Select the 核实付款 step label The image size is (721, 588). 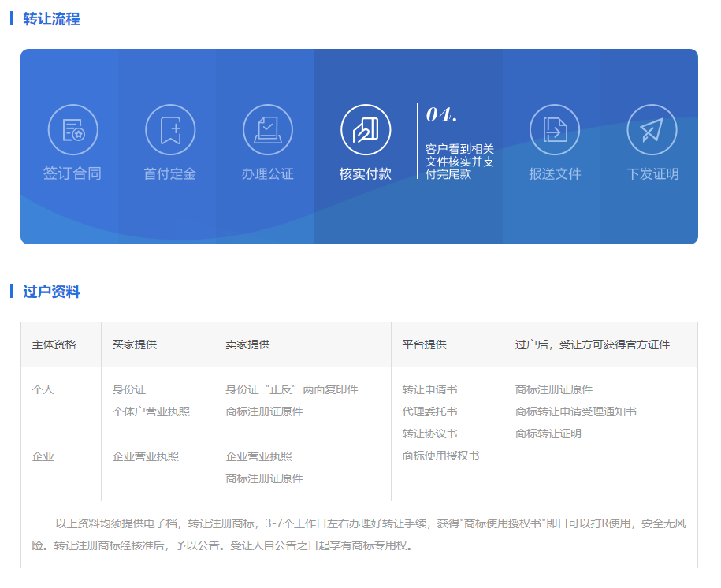[366, 174]
